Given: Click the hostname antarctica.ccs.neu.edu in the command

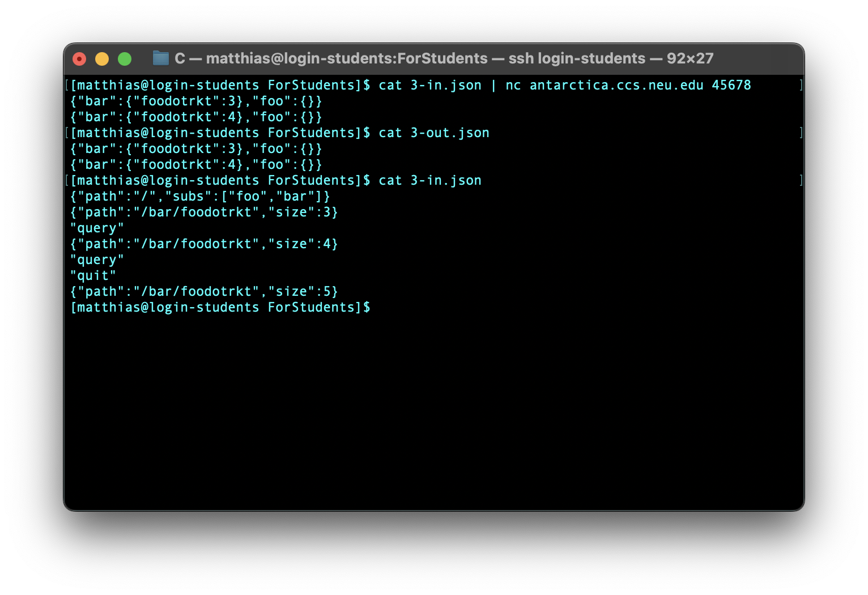Looking at the screenshot, I should tap(616, 85).
